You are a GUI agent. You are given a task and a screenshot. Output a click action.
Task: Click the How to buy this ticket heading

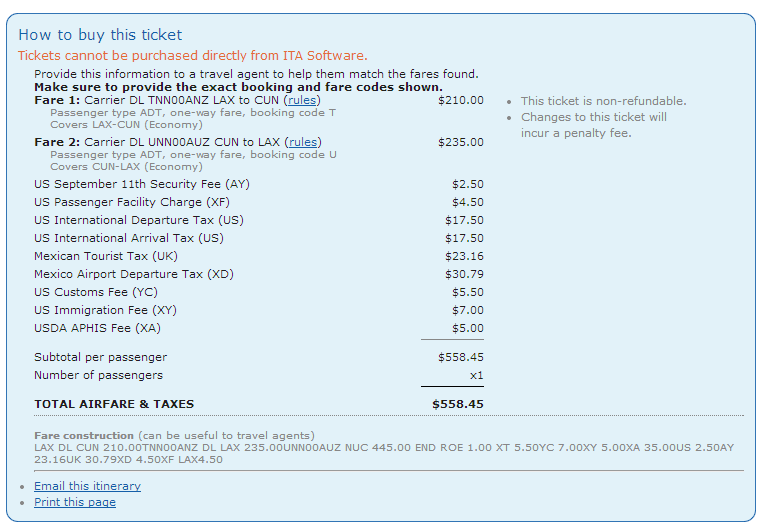click(100, 35)
